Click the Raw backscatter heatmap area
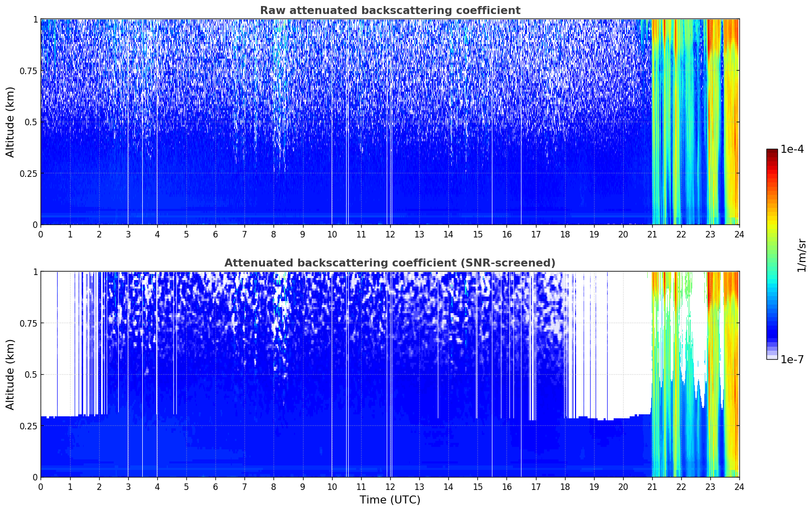The height and width of the screenshot is (511, 812). 390,122
